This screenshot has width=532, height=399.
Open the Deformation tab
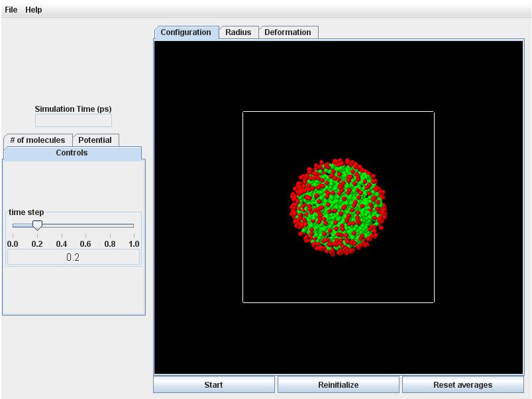[288, 32]
